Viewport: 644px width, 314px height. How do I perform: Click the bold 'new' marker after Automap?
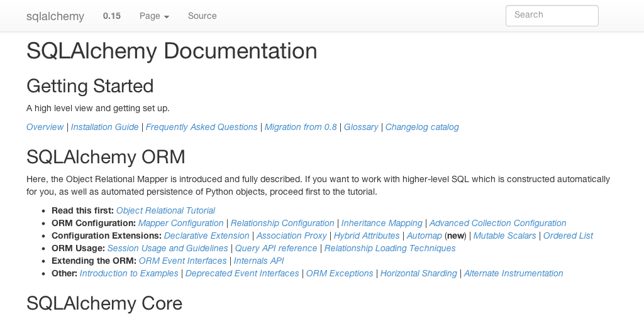pyautogui.click(x=455, y=235)
